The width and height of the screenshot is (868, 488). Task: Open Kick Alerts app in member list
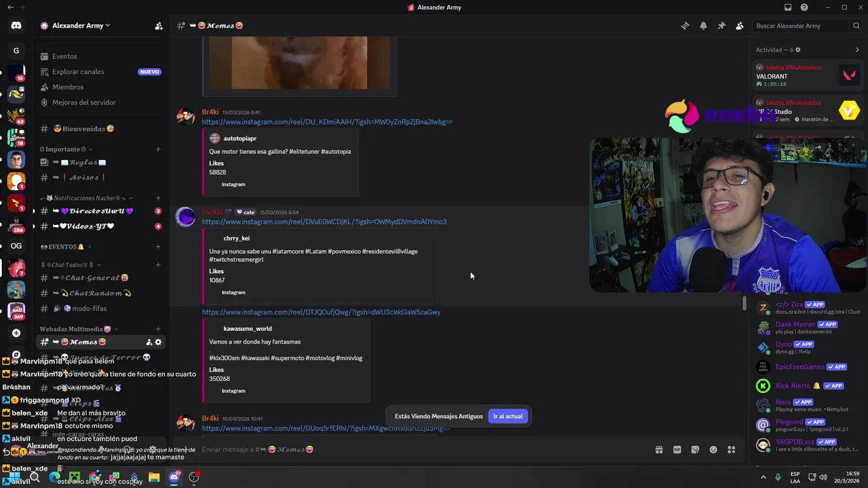(x=808, y=386)
